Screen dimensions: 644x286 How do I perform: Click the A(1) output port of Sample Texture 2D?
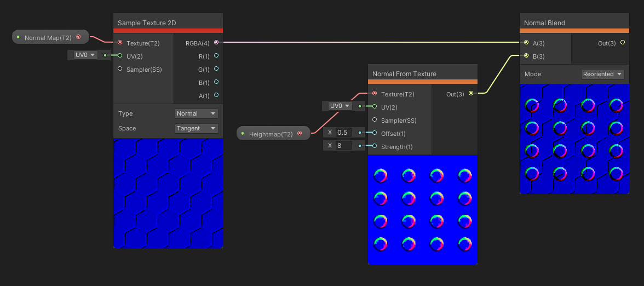click(216, 95)
